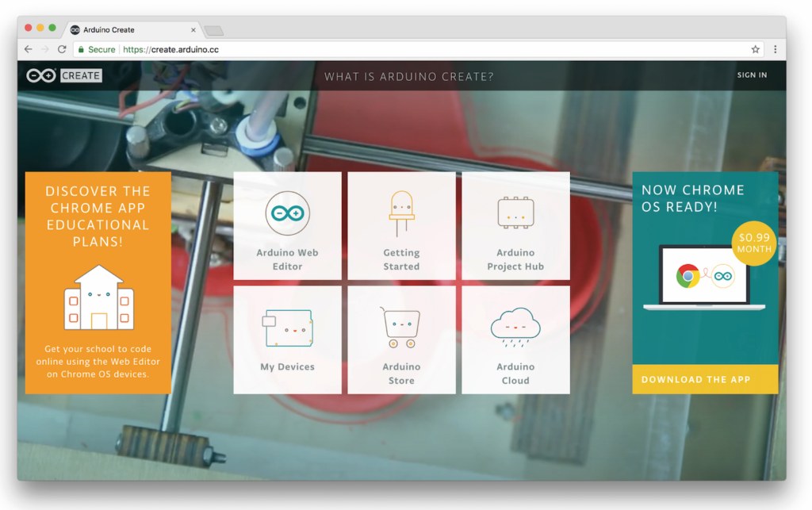The image size is (812, 510).
Task: Click the 'Arduino Project Hub' label text
Action: tap(515, 259)
